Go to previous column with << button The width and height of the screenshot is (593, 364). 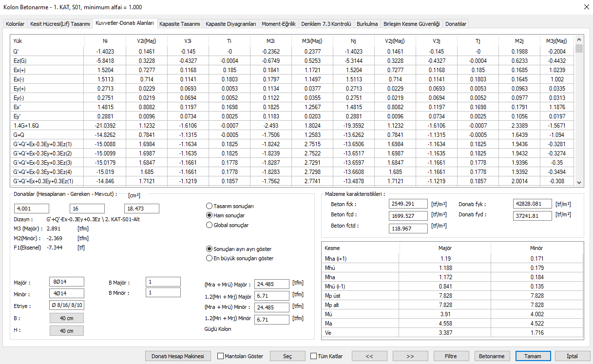[369, 356]
